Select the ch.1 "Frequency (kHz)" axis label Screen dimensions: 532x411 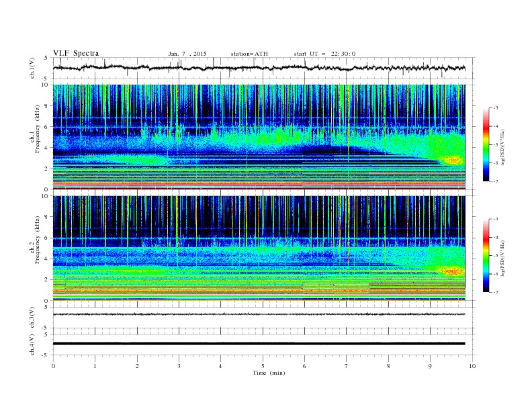pos(38,129)
